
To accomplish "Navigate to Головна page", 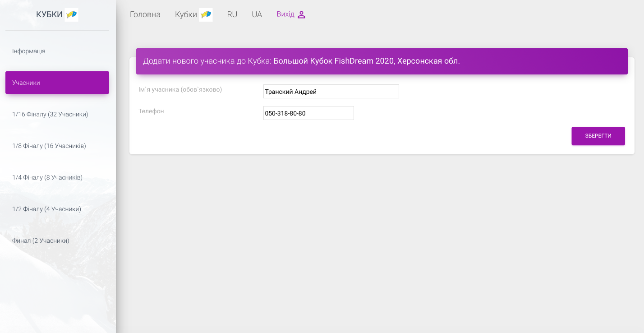I will click(145, 14).
